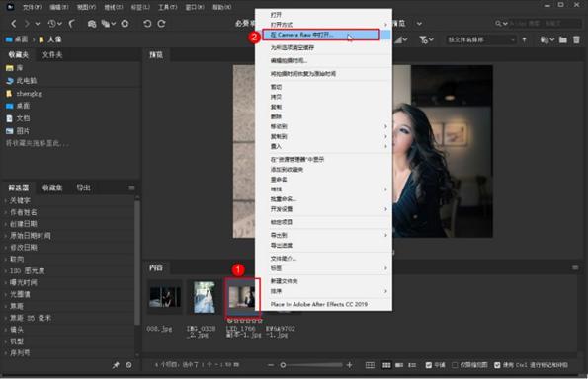588x379 pixels.
Task: Switch to list view icon
Action: tap(412, 365)
